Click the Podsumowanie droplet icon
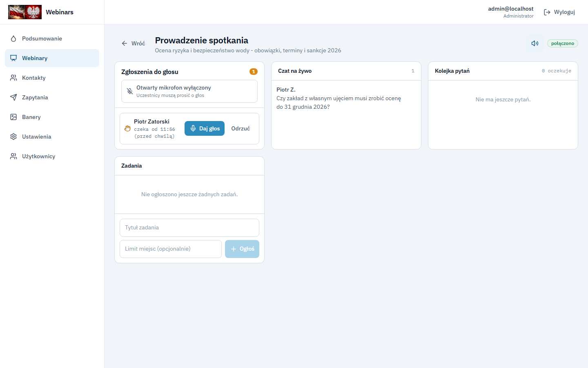Screen dimensions: 588x368 [x=13, y=38]
